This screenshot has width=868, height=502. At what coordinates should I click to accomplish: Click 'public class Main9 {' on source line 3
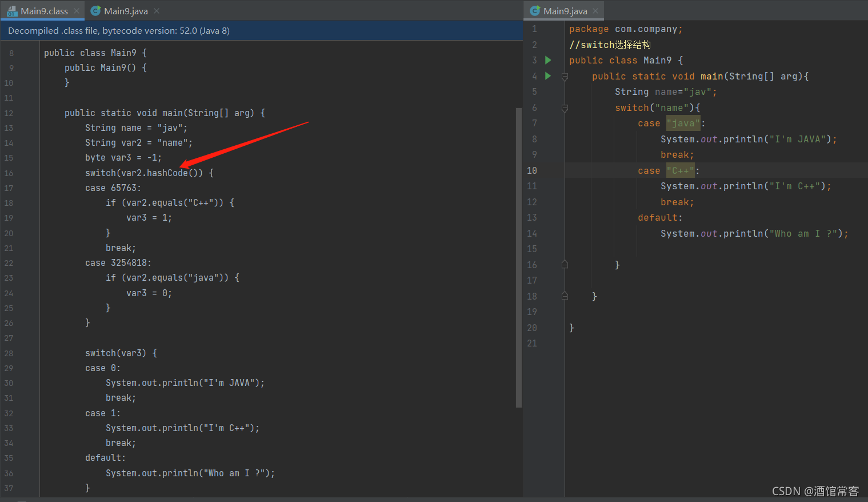point(626,60)
